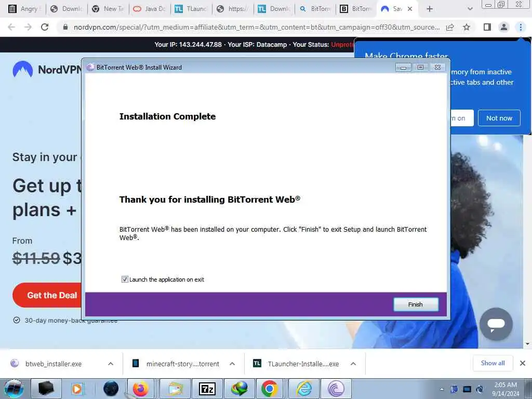The image size is (532, 399).
Task: Open Internet Download Manager taskbar icon
Action: click(239, 389)
